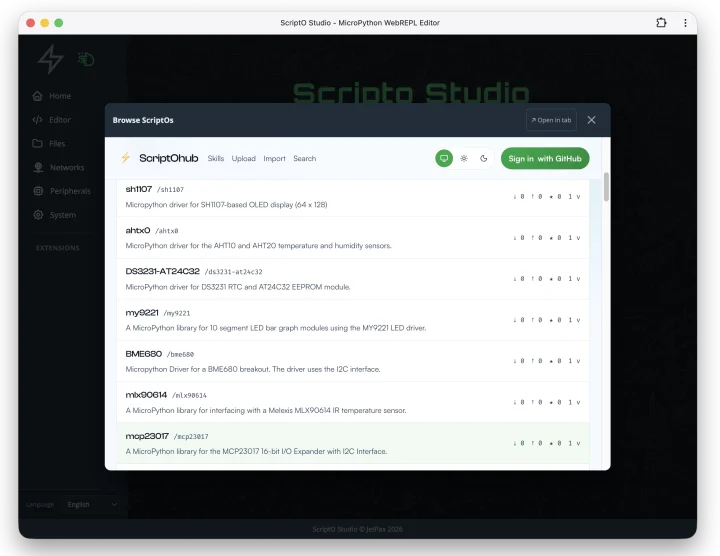Click the Editor code brackets icon
The width and height of the screenshot is (720, 556).
pyautogui.click(x=38, y=120)
